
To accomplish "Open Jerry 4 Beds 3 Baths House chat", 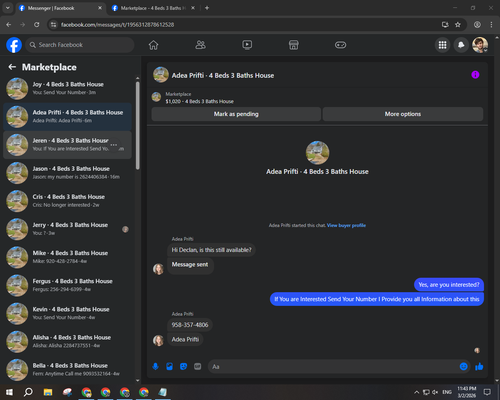I will click(67, 229).
